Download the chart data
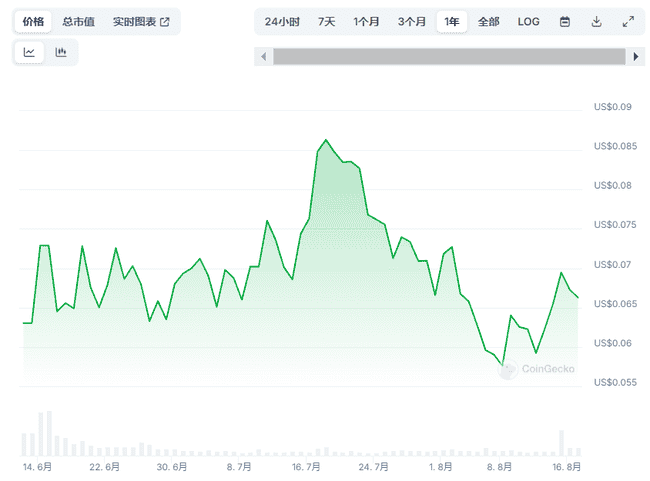Image resolution: width=650 pixels, height=481 pixels. pyautogui.click(x=597, y=21)
